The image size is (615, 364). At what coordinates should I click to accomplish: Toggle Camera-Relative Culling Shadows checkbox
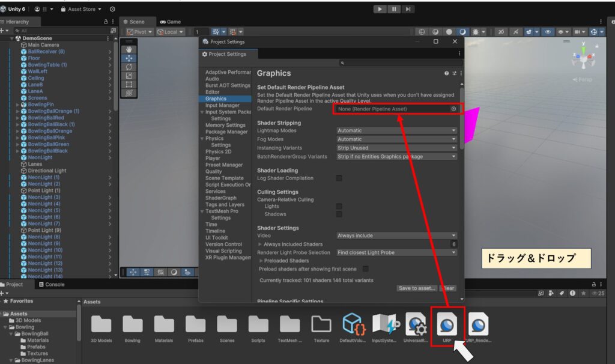(x=339, y=214)
